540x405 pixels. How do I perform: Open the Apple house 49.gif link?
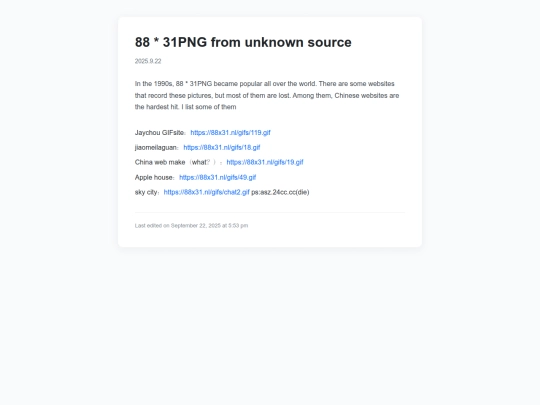pos(218,177)
